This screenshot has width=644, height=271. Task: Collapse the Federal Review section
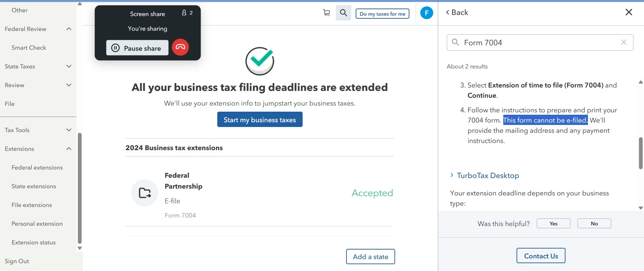coord(69,29)
